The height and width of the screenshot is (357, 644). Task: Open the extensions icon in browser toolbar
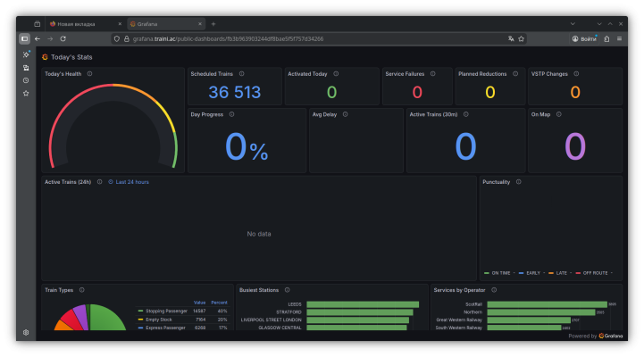pyautogui.click(x=606, y=39)
